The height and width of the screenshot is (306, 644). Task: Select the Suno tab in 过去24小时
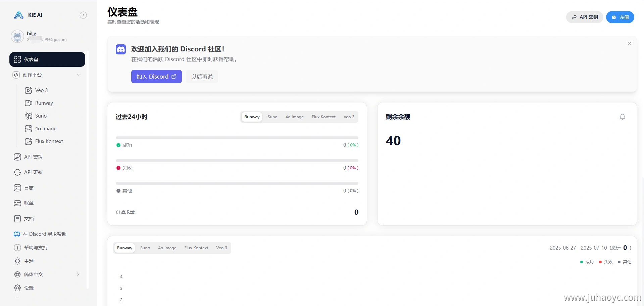(x=273, y=117)
